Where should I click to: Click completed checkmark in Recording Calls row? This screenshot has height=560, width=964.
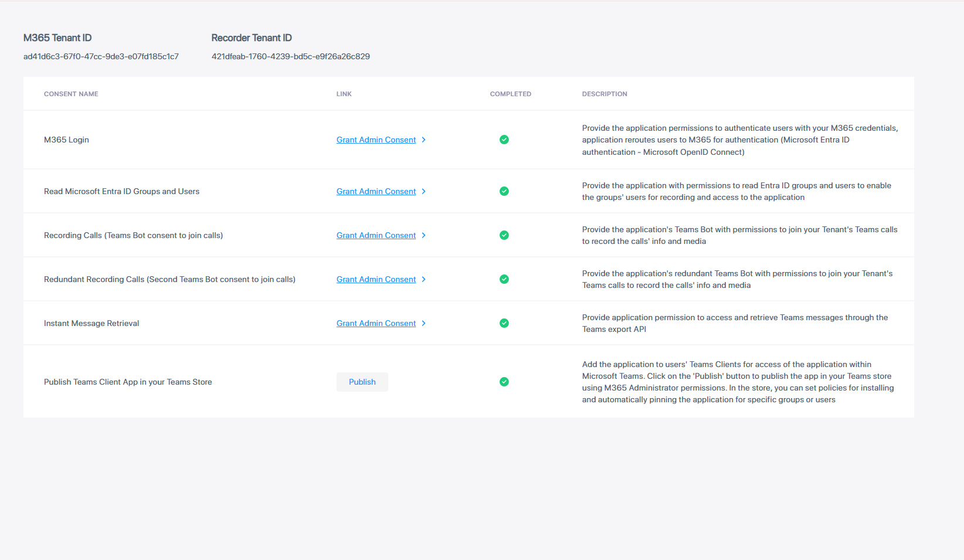[504, 235]
